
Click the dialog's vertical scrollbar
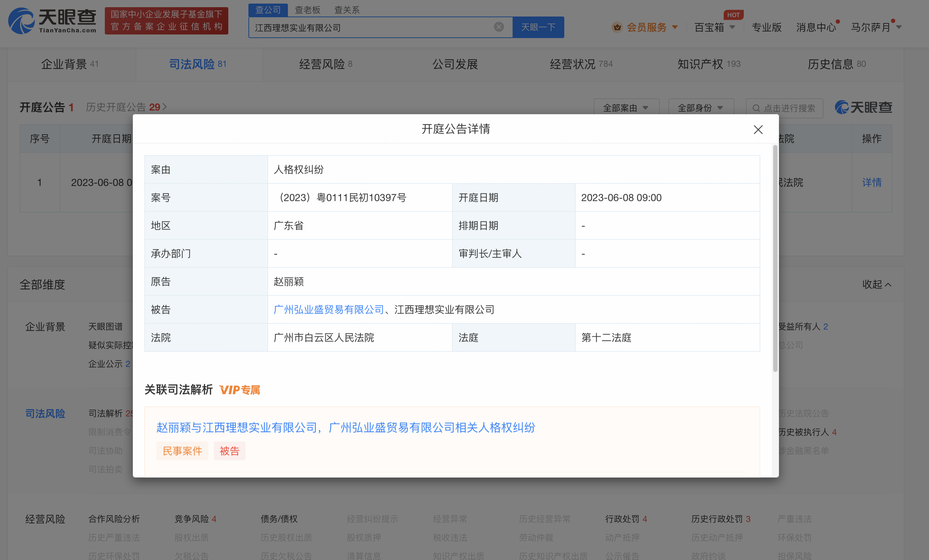pyautogui.click(x=775, y=258)
